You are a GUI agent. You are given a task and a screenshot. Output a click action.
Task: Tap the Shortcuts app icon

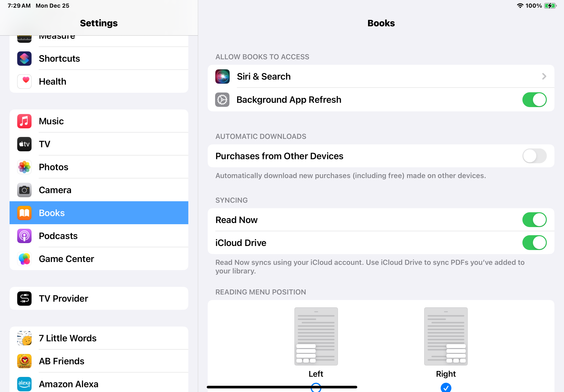pos(24,59)
